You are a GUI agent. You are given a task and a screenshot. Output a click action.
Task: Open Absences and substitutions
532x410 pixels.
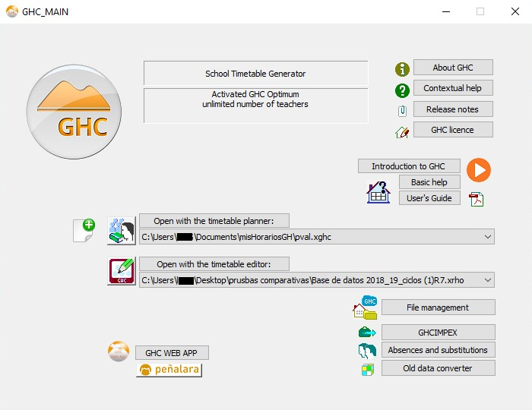438,350
